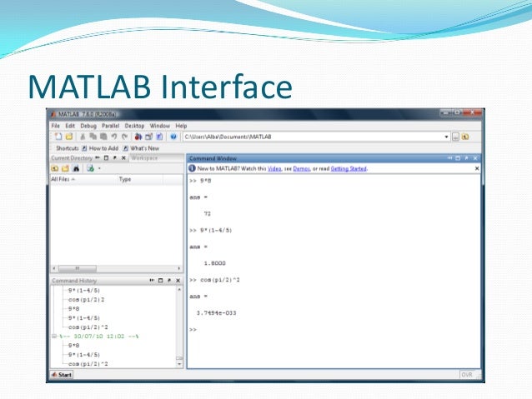Select the Current Directory tab
532x399 pixels.
[x=72, y=158]
